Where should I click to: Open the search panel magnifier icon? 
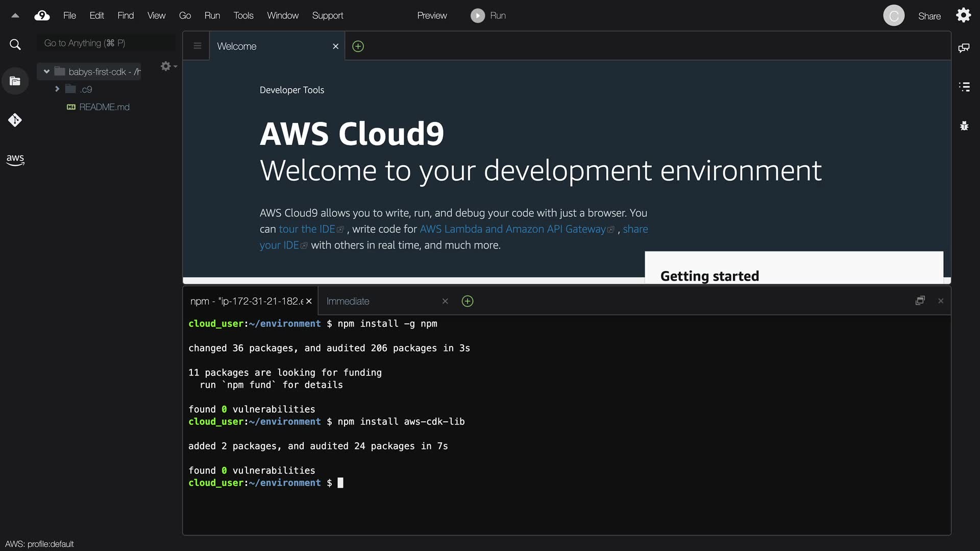(15, 45)
